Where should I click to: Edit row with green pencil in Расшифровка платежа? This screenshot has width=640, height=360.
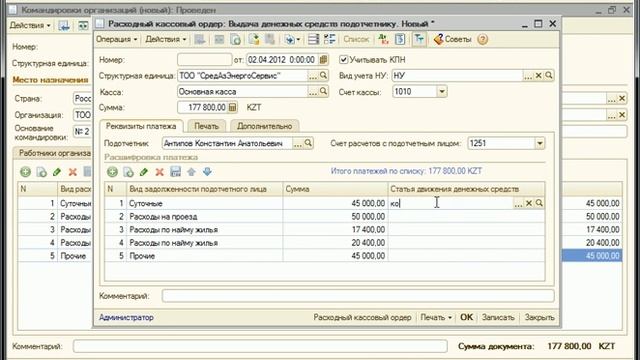(x=144, y=172)
